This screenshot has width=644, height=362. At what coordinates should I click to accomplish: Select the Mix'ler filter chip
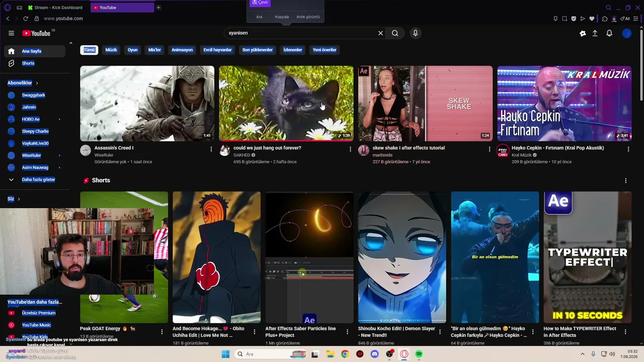(x=154, y=50)
